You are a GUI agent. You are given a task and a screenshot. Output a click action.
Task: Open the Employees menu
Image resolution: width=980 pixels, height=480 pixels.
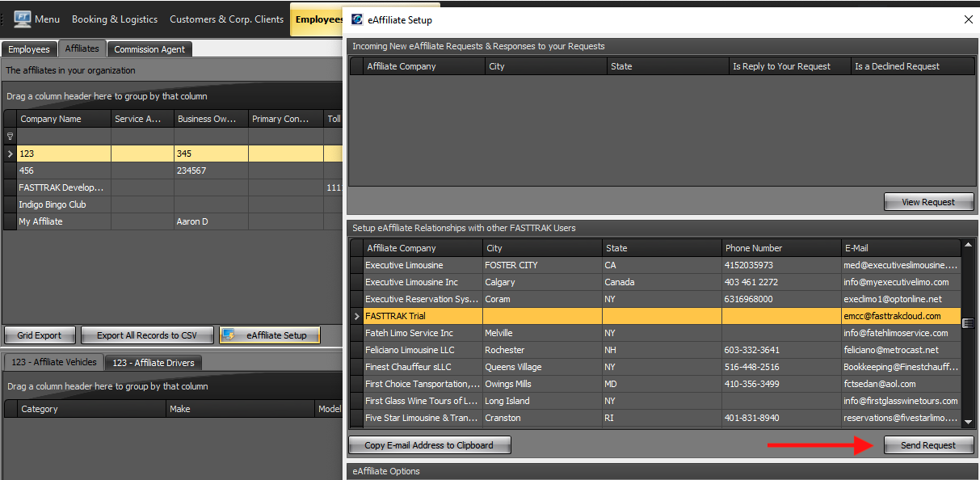pos(318,19)
